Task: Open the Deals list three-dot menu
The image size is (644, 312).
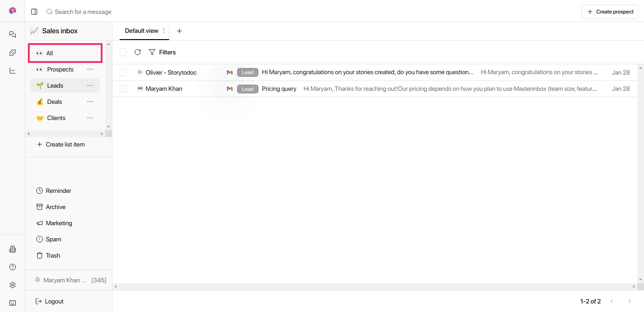Action: [x=90, y=102]
